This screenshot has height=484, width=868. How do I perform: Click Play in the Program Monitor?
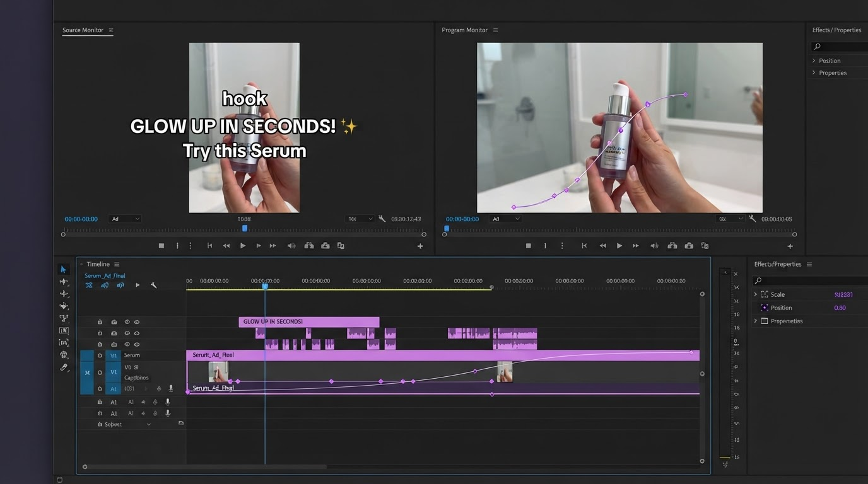click(619, 246)
